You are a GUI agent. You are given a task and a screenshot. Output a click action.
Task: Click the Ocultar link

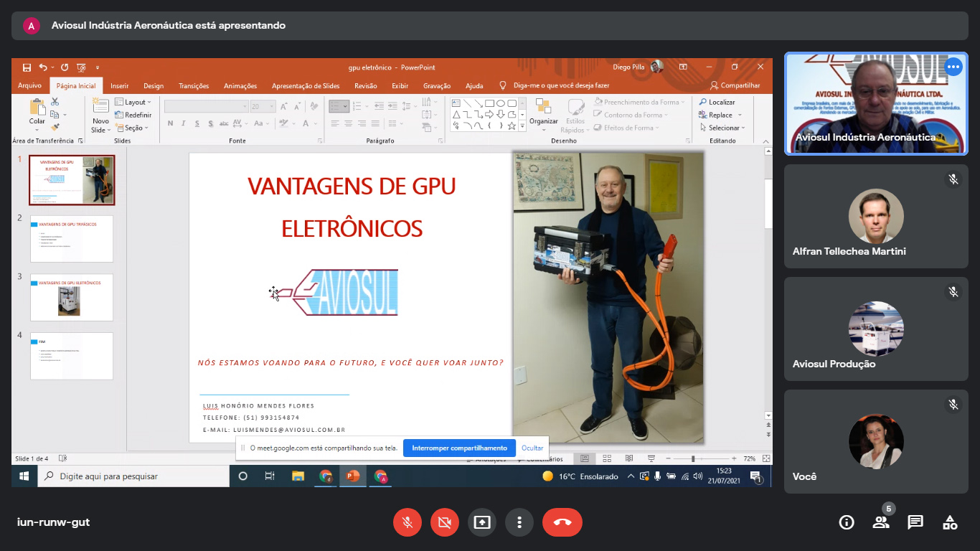coord(532,448)
